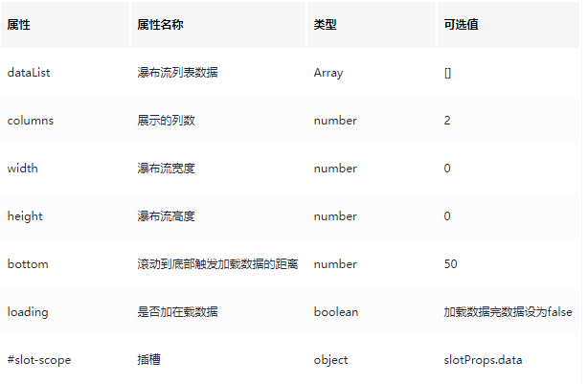Click the default value 50
The image size is (588, 384).
tap(450, 264)
